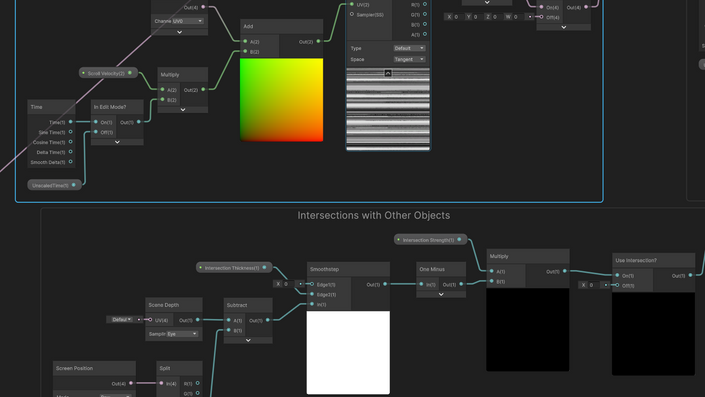Select Screen Position Out(4) output port
Image resolution: width=705 pixels, height=397 pixels.
(131, 383)
